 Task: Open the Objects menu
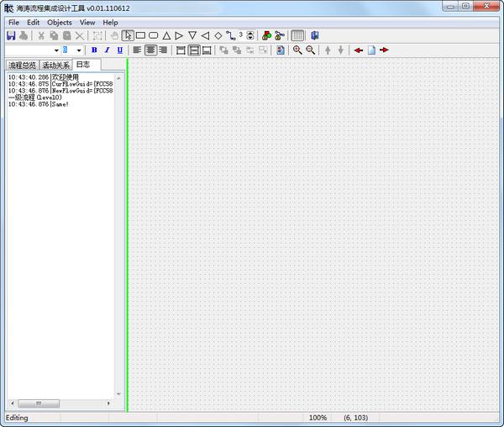(60, 22)
